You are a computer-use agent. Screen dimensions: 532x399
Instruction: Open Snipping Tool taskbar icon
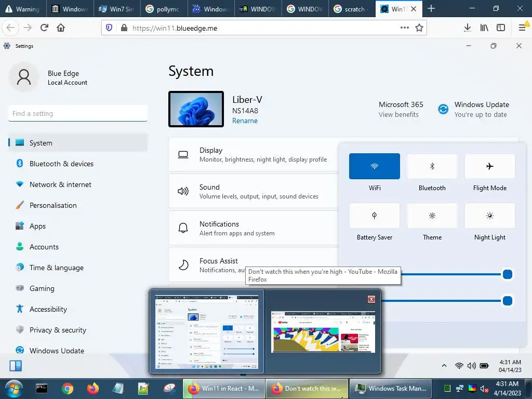[x=169, y=389]
